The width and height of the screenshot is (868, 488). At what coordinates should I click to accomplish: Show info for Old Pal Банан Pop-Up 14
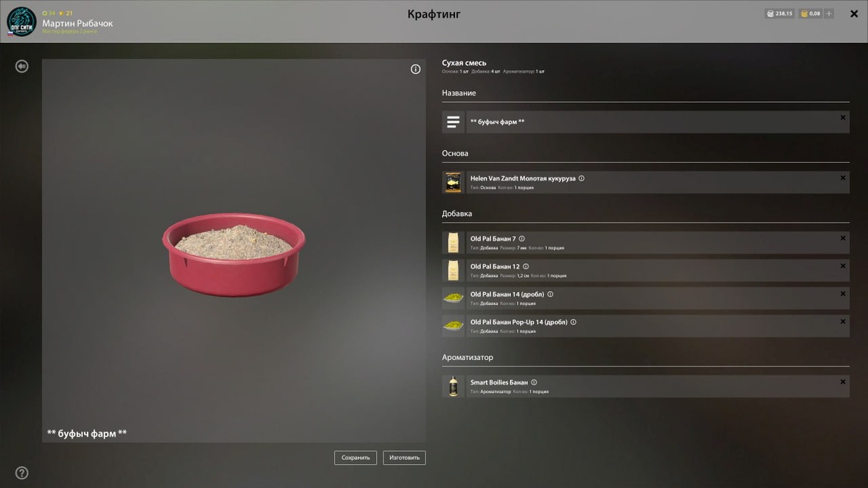point(574,322)
